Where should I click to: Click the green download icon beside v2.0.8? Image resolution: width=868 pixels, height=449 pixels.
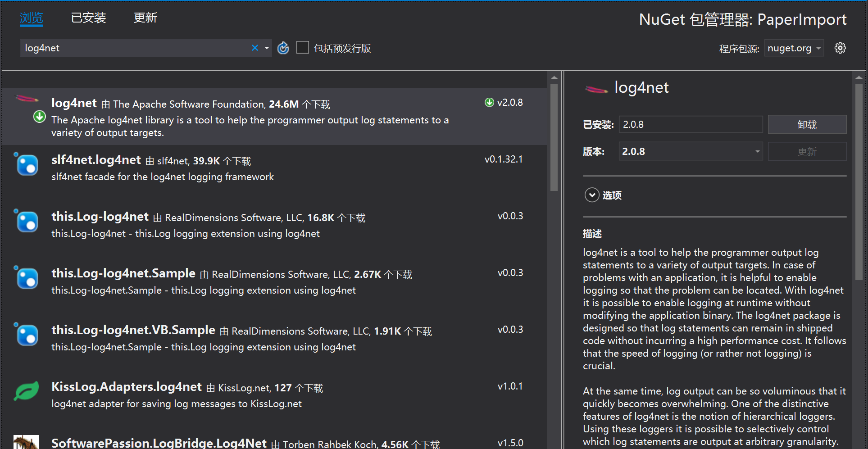(x=489, y=102)
